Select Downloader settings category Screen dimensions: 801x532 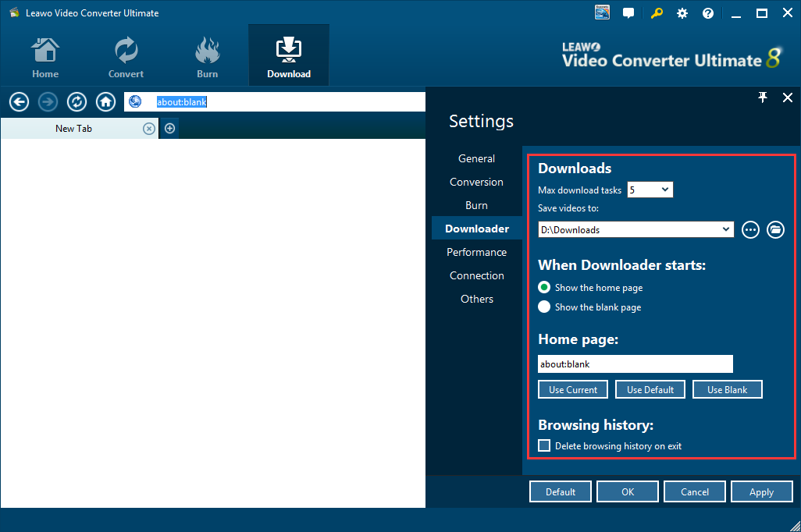[x=476, y=229]
